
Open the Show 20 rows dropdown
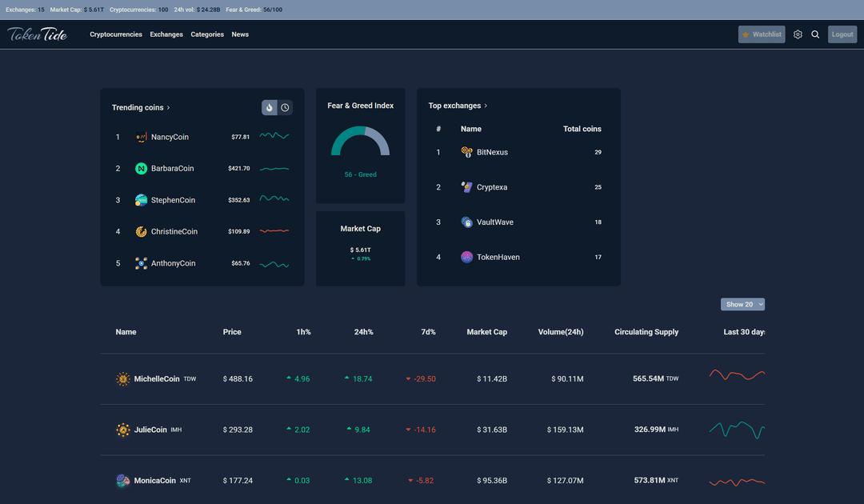click(x=743, y=304)
